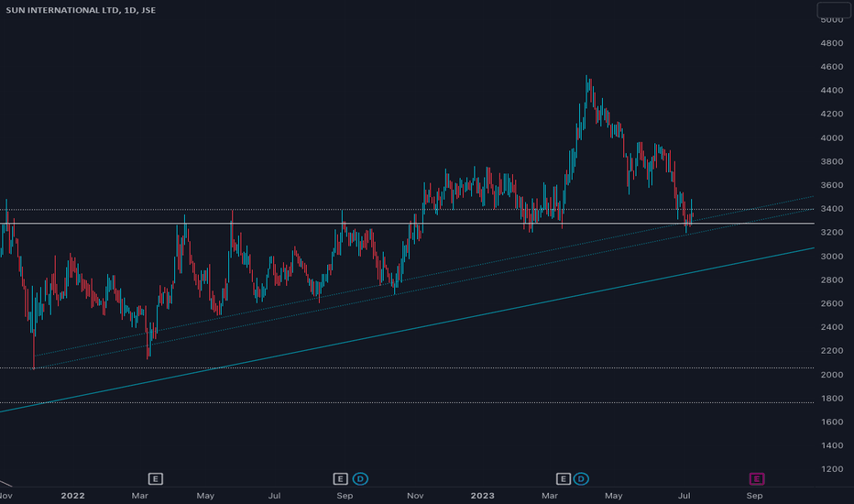
Task: Open the magenta upcoming earnings marker
Action: pos(757,479)
